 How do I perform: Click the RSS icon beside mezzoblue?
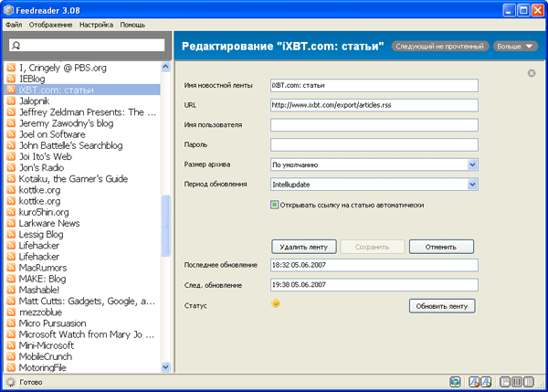(11, 312)
